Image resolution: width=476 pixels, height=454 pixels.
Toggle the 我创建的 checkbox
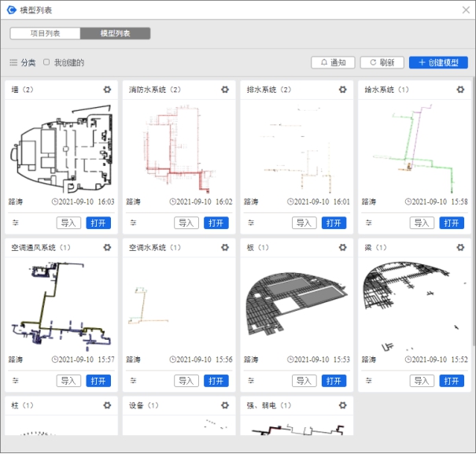(46, 62)
